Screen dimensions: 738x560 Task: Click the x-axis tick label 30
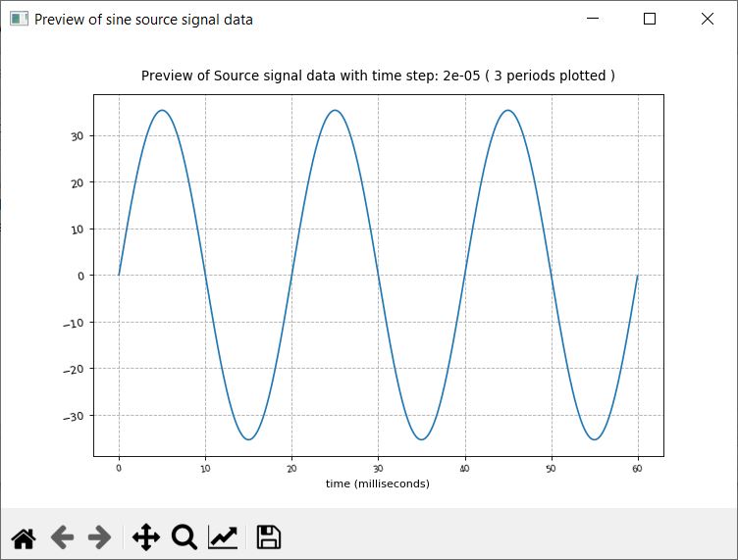378,469
